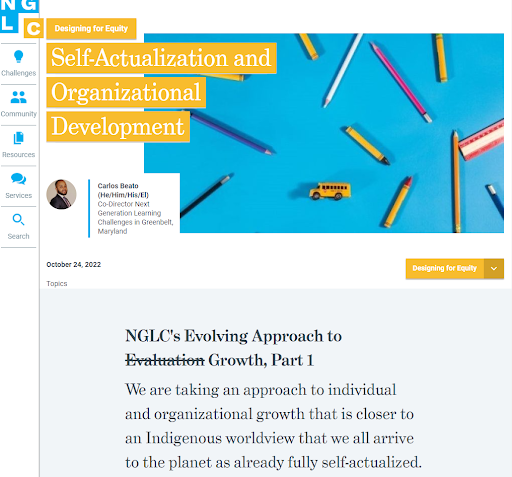Click the heading NGLC's Evolving Approach to
The image size is (512, 477).
pyautogui.click(x=233, y=336)
